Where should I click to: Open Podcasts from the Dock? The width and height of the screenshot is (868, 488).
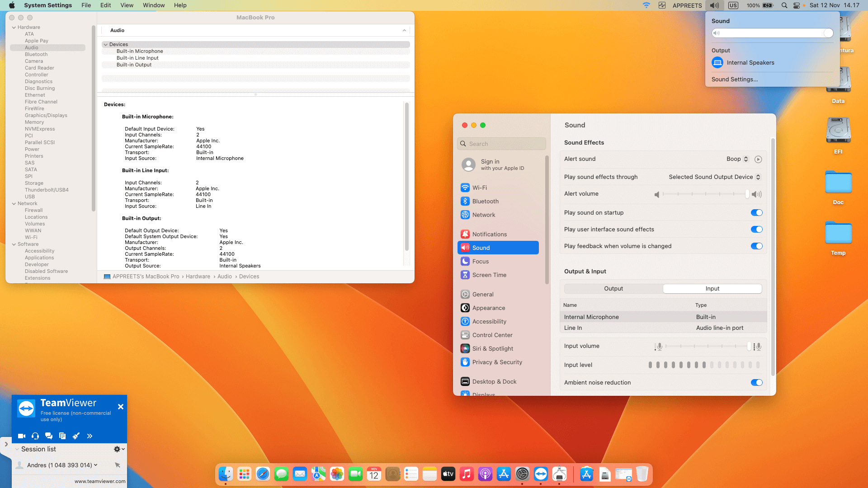[485, 474]
